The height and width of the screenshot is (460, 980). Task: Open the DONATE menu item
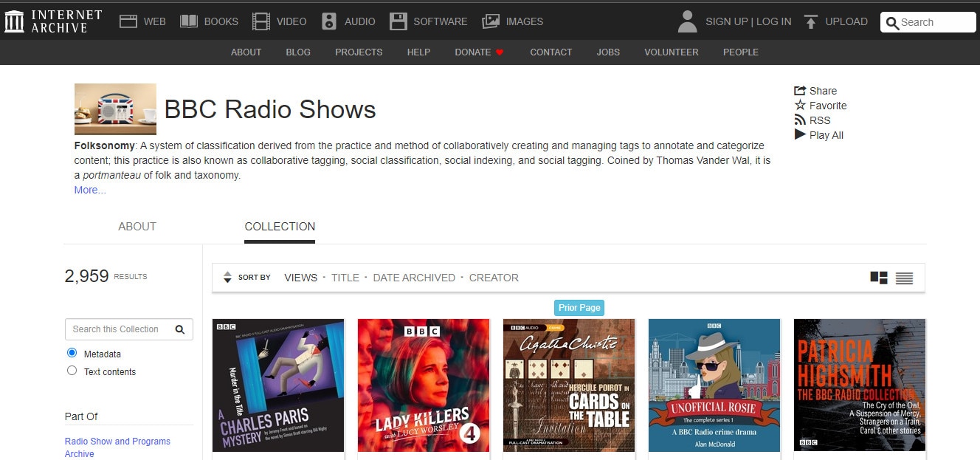coord(473,52)
